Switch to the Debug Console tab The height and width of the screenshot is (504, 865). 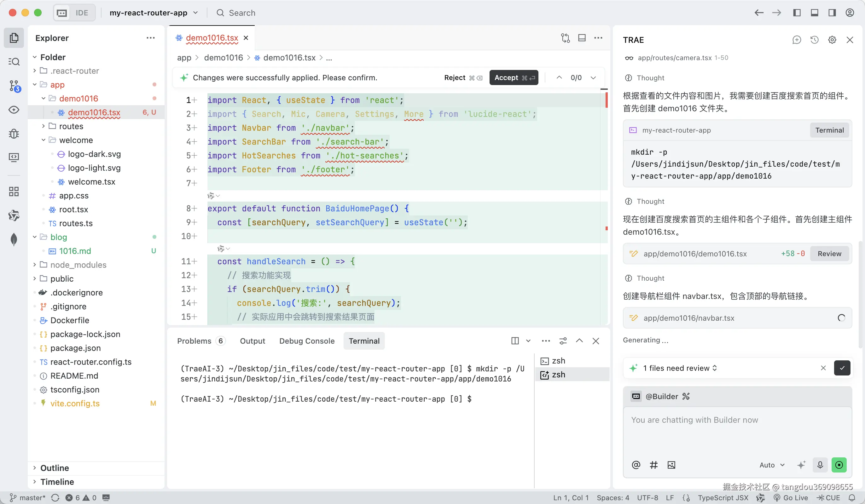[x=306, y=341]
